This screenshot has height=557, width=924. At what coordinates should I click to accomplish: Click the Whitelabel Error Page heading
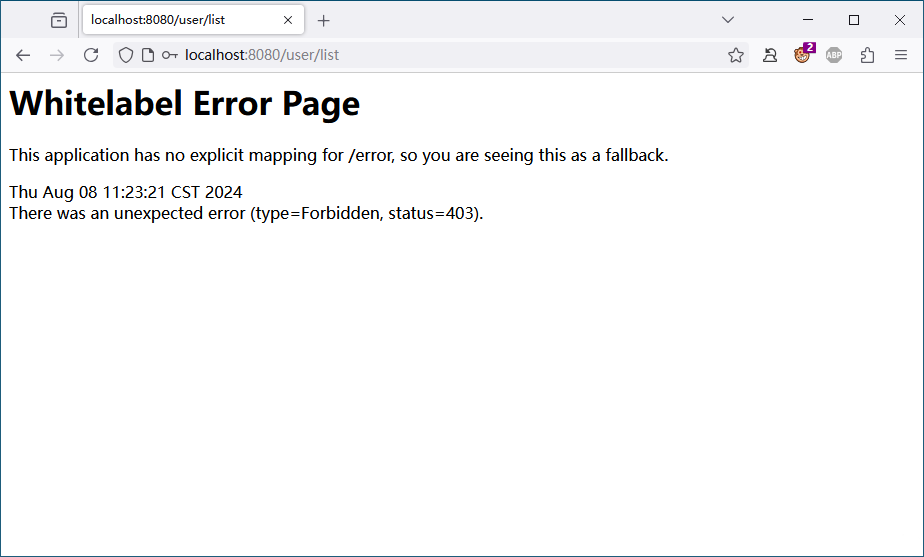point(184,104)
